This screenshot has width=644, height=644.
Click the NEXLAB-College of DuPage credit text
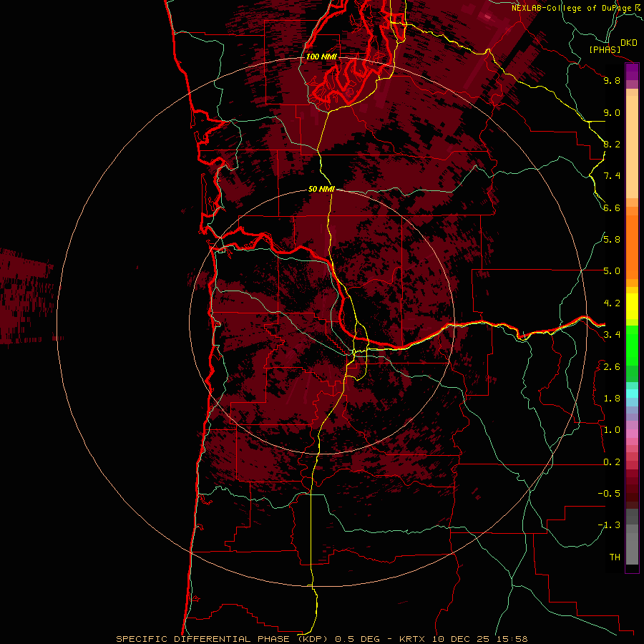click(x=572, y=8)
